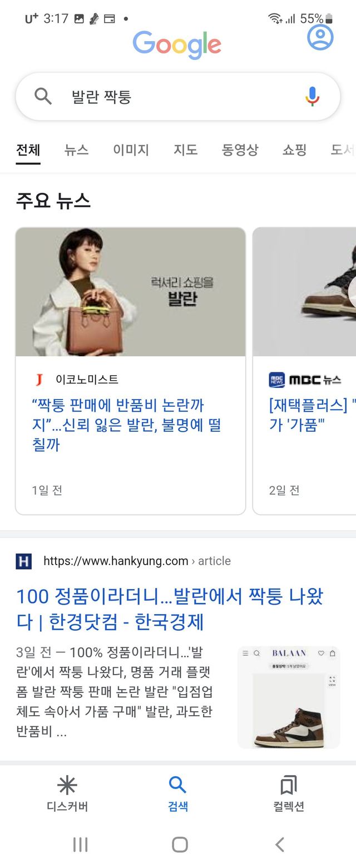Tap the microphone voice search icon
This screenshot has width=356, height=868.
[x=313, y=96]
